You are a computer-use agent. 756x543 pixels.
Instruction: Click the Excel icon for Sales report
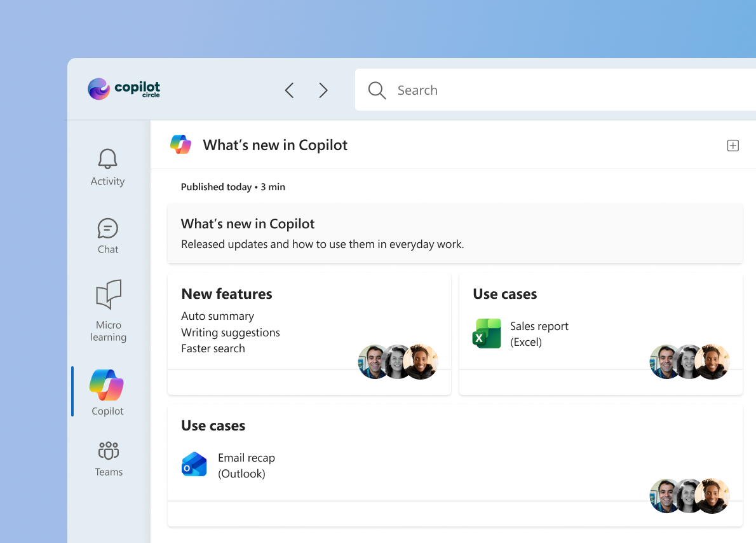click(x=487, y=334)
